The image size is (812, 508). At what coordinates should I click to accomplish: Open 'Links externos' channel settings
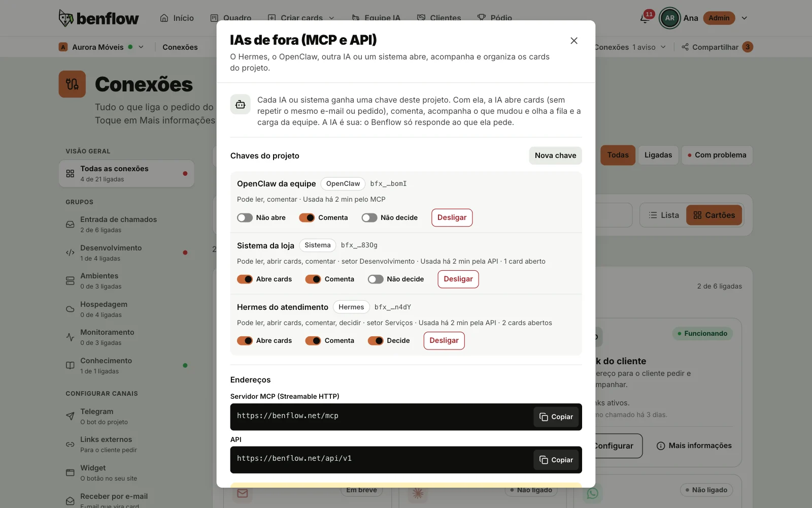point(126,444)
